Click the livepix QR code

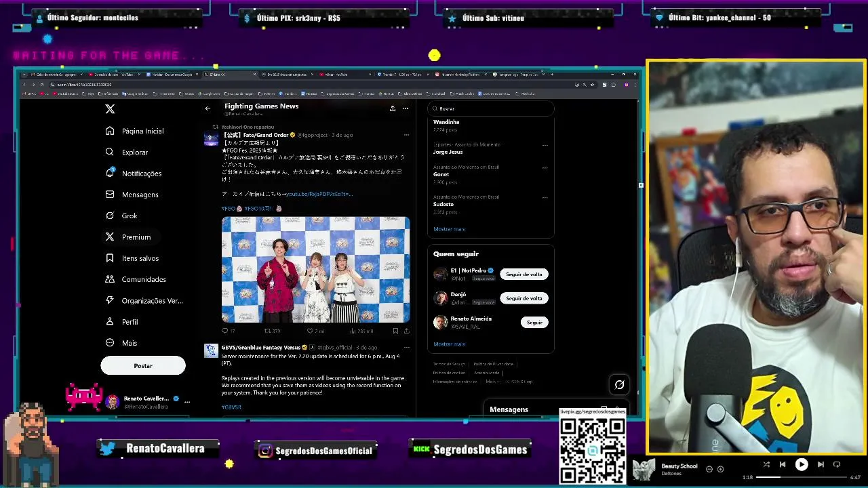tap(593, 450)
